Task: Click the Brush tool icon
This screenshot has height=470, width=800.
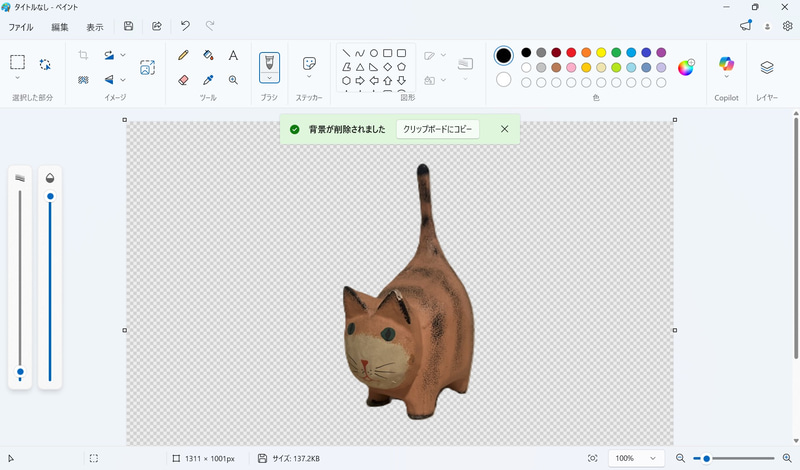Action: tap(269, 63)
